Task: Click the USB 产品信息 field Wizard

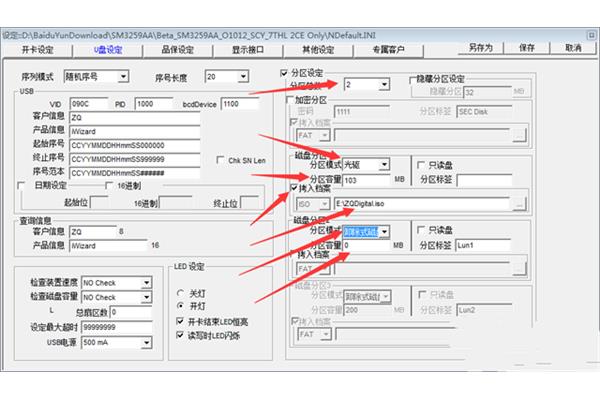Action: pyautogui.click(x=135, y=131)
